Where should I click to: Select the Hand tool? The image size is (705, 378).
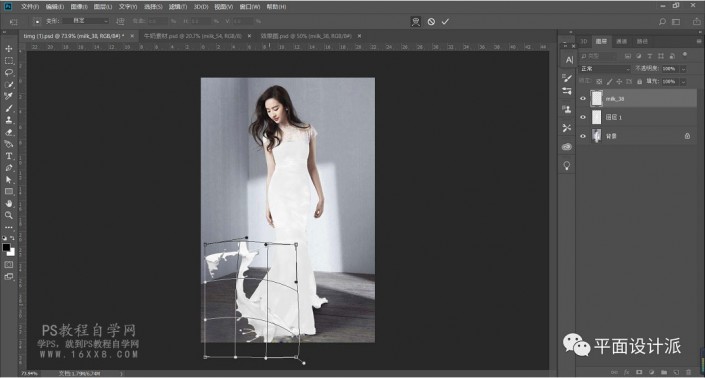(x=9, y=203)
